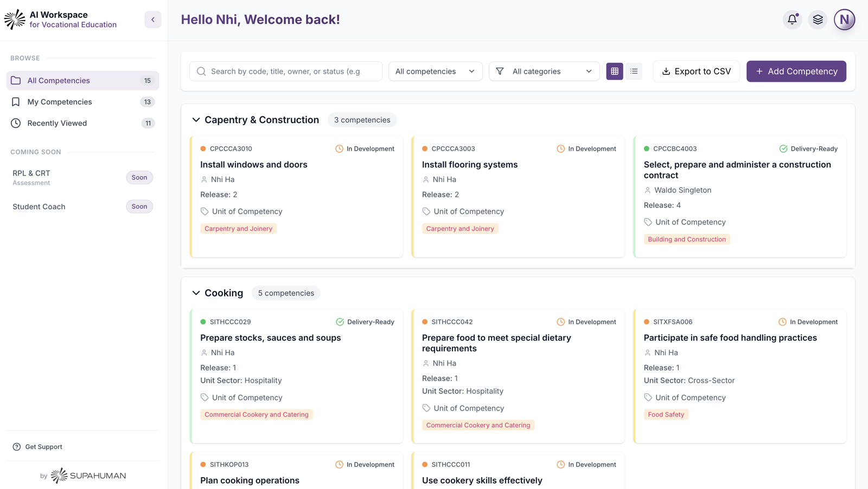Switch to grid view
The width and height of the screenshot is (868, 489).
click(x=615, y=71)
